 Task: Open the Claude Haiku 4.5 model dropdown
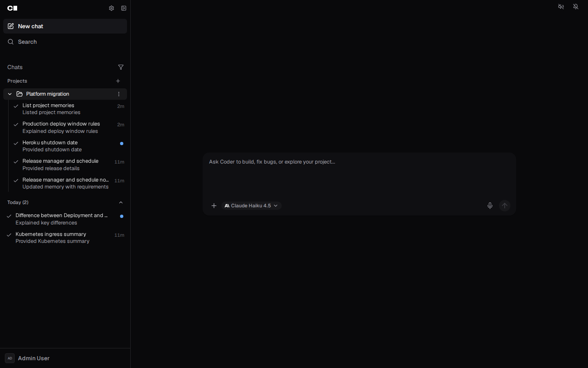(x=252, y=206)
